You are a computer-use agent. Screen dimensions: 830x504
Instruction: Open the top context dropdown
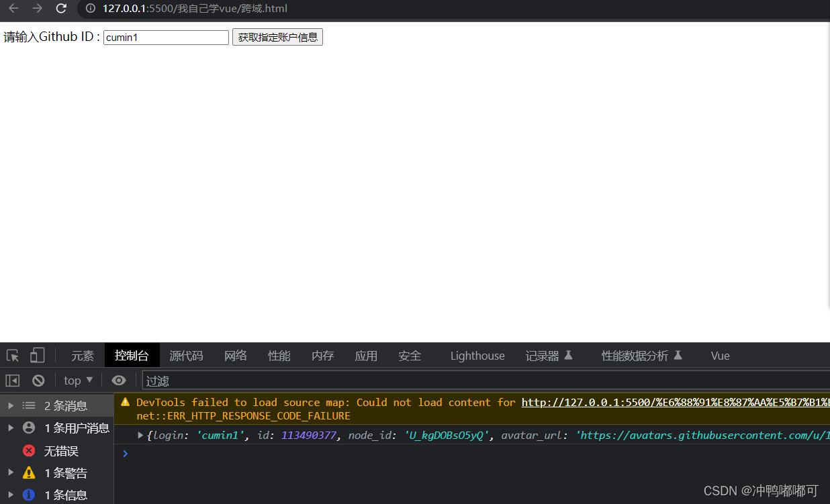[78, 381]
